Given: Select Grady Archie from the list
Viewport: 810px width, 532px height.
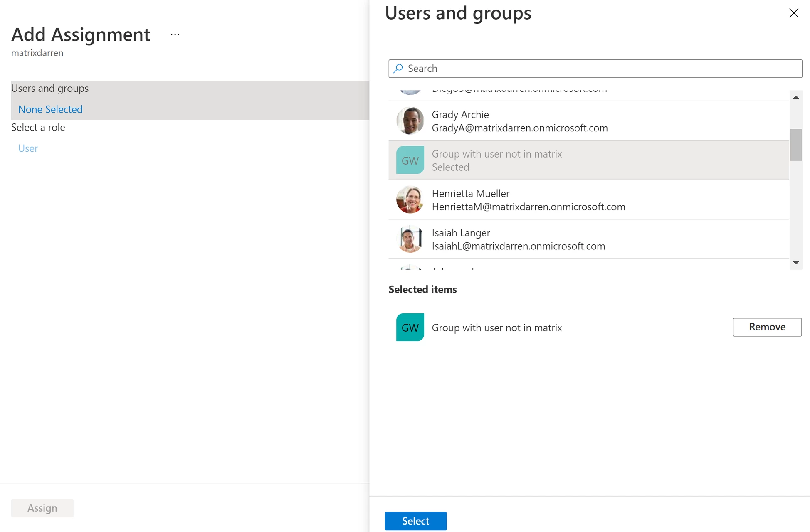Looking at the screenshot, I should pos(520,121).
